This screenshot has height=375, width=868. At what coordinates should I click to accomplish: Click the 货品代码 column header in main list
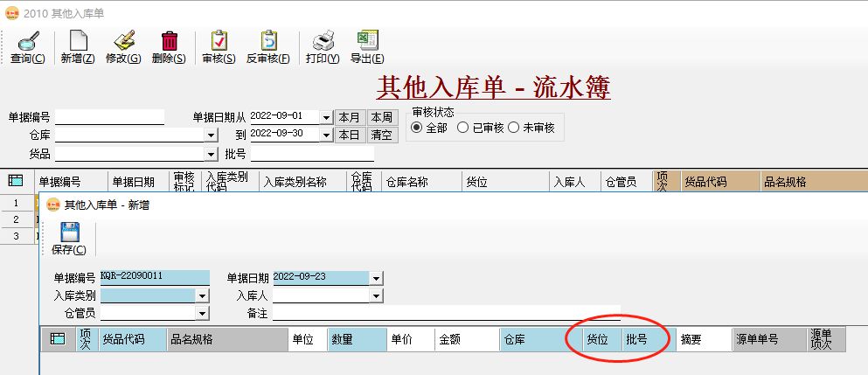pyautogui.click(x=720, y=182)
